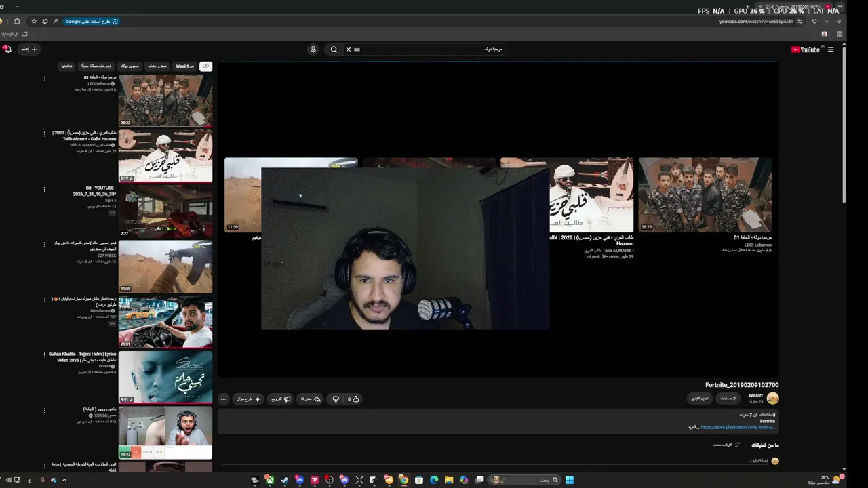
Task: Open options menu for MjrmGames sidebar video
Action: pos(45,300)
